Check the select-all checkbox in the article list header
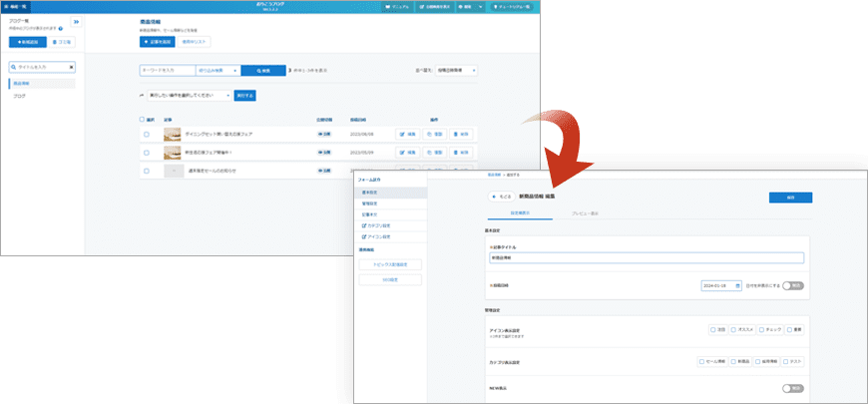Image resolution: width=868 pixels, height=404 pixels. [143, 119]
